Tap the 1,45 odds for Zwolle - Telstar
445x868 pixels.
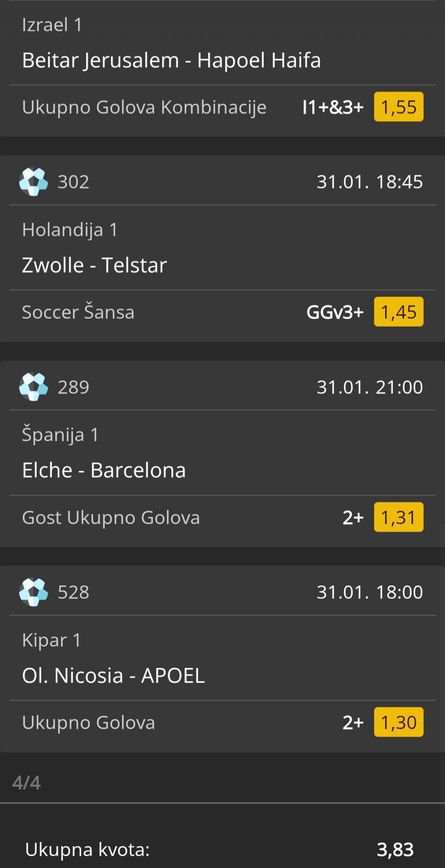point(398,312)
